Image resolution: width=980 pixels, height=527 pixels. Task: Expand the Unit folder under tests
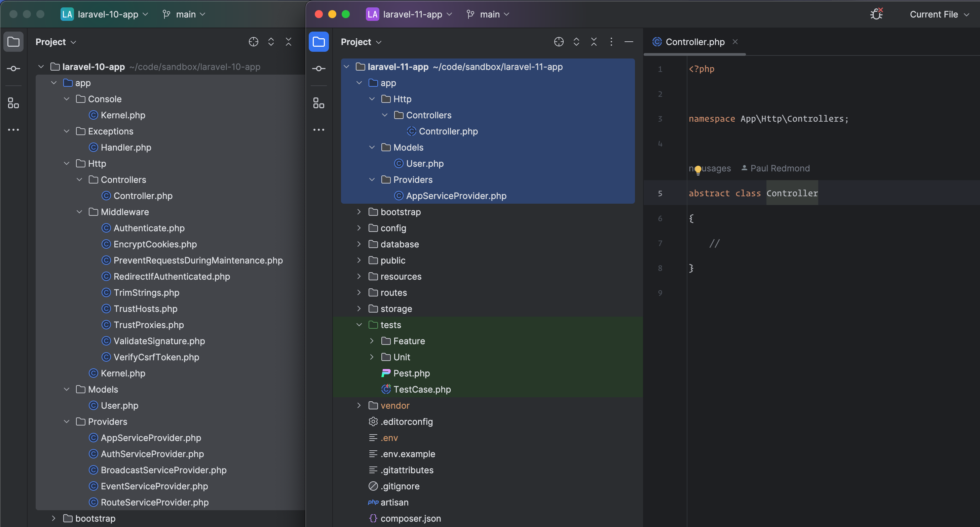pos(372,357)
